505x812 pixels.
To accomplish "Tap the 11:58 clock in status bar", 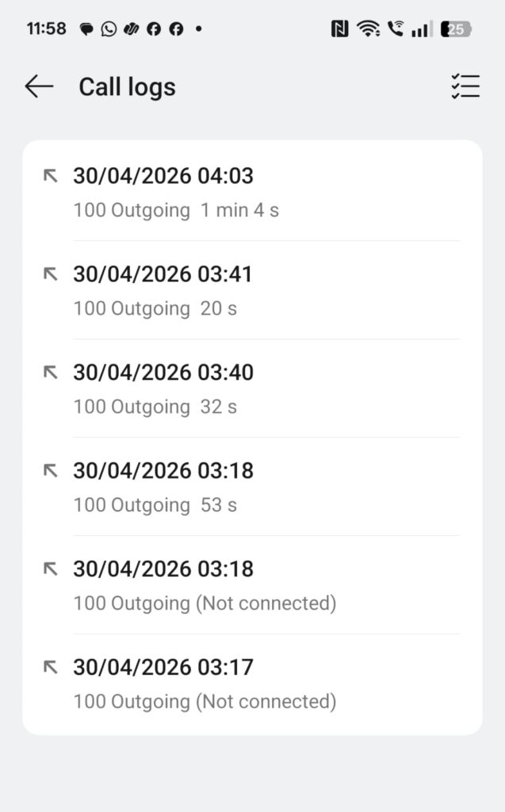I will tap(46, 29).
